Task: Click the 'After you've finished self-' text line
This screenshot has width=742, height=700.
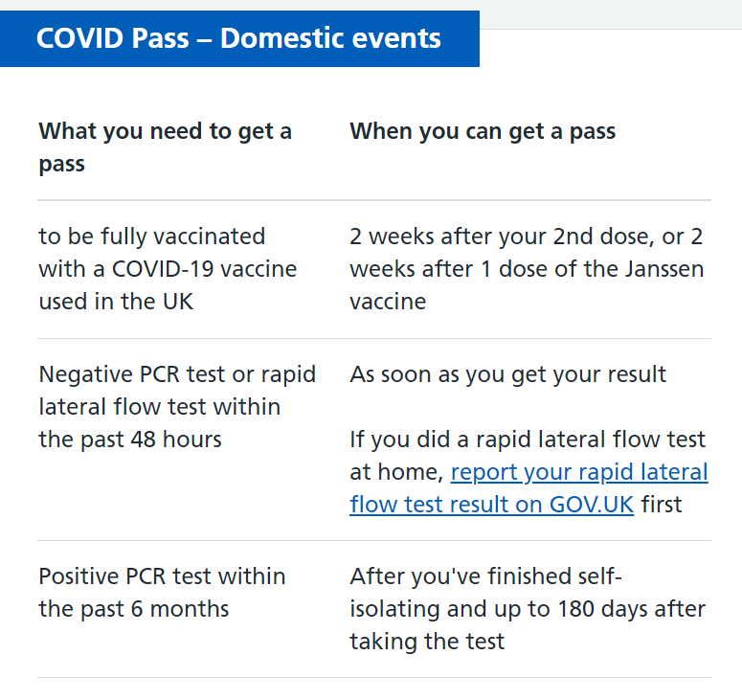Action: (x=486, y=576)
